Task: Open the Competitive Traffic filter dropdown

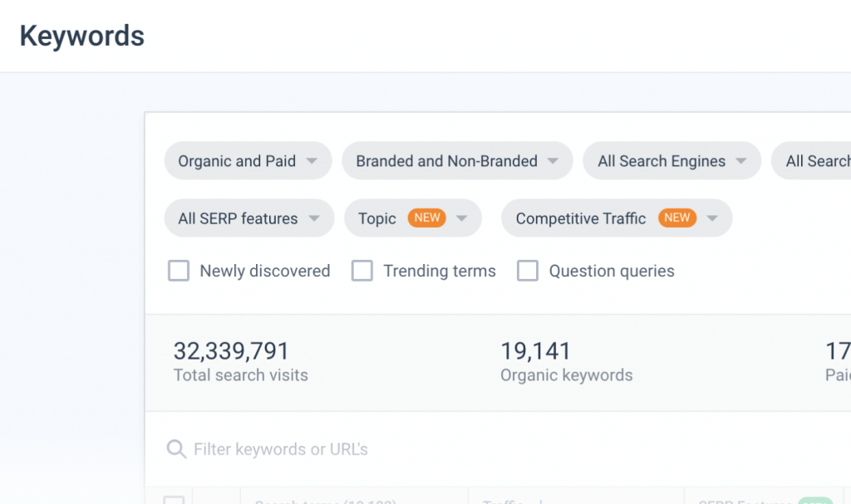Action: (617, 218)
